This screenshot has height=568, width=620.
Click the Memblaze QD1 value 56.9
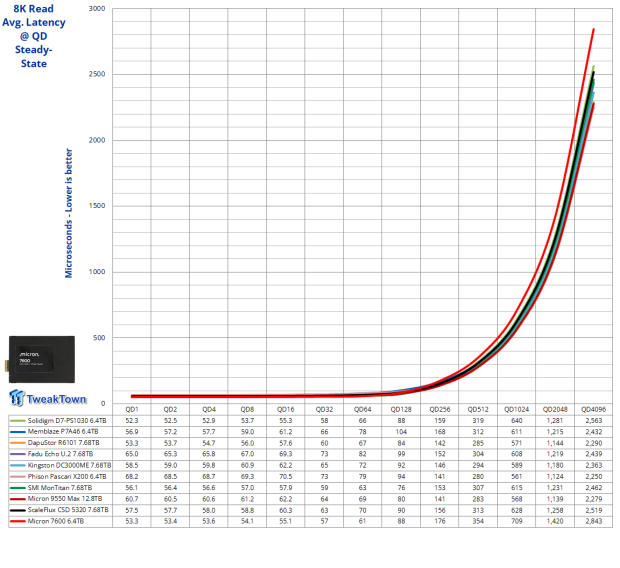click(x=132, y=432)
